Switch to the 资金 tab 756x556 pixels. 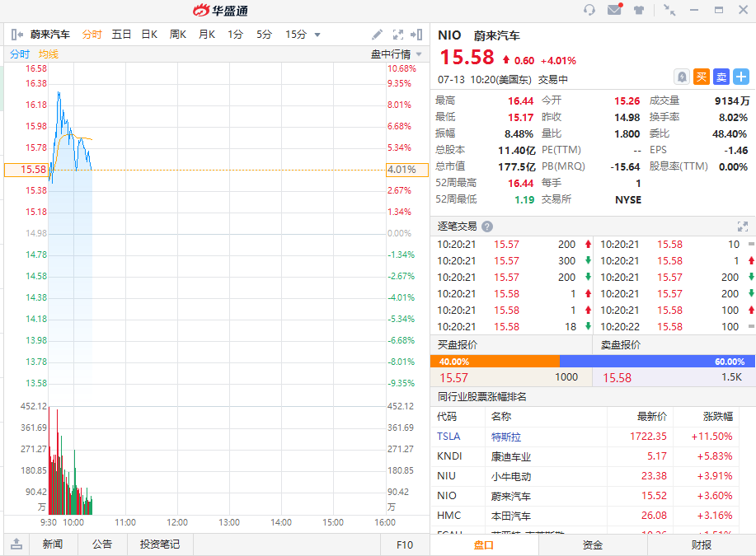click(593, 544)
